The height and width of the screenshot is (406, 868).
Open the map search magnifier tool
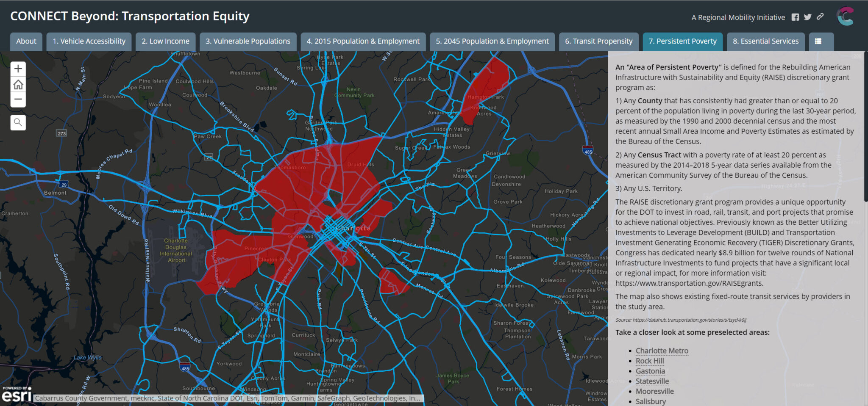click(18, 122)
